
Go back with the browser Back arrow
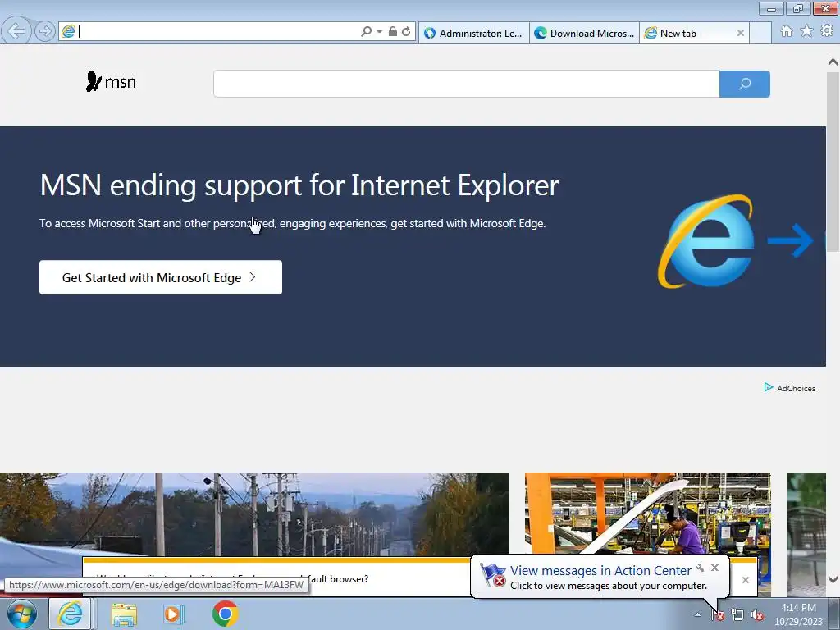pos(16,31)
